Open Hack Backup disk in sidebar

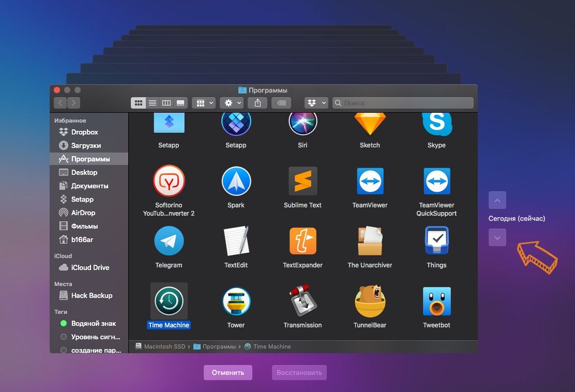click(x=89, y=296)
